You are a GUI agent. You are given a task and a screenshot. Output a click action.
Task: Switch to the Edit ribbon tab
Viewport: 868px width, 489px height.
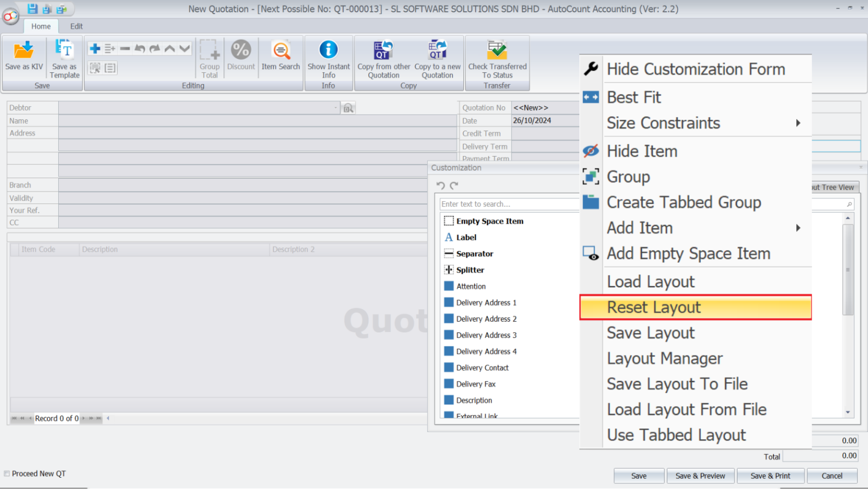pyautogui.click(x=76, y=27)
